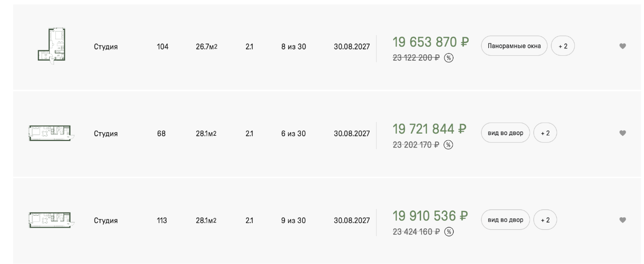Select вид во двор tag on apartment 113
Viewport: 644px width, 264px height.
pyautogui.click(x=505, y=220)
